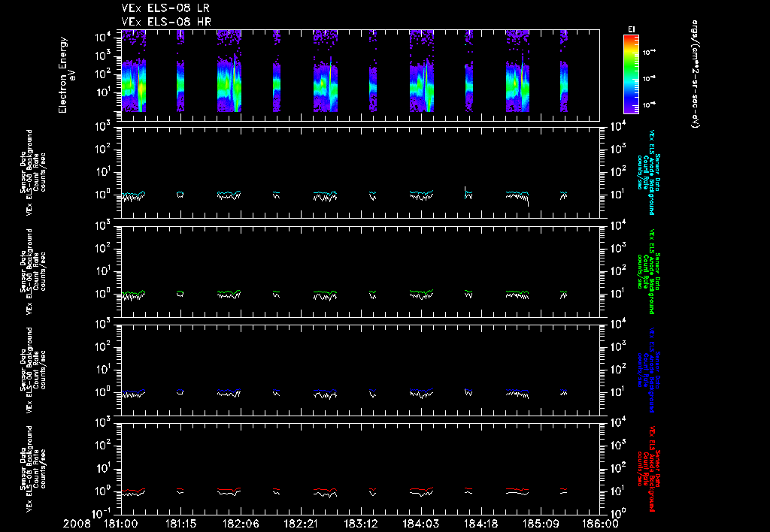Click the "182:21" time axis label
The image size is (770, 532).
tap(301, 524)
